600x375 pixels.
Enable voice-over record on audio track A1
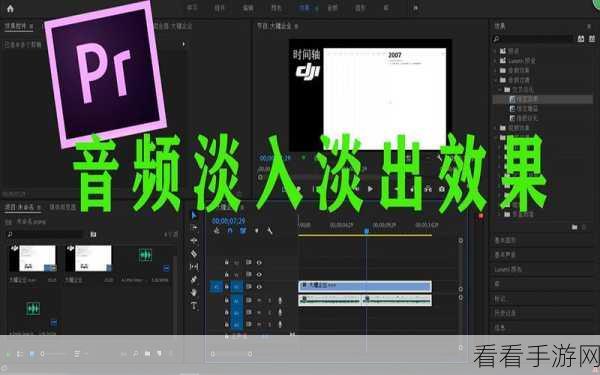(280, 301)
